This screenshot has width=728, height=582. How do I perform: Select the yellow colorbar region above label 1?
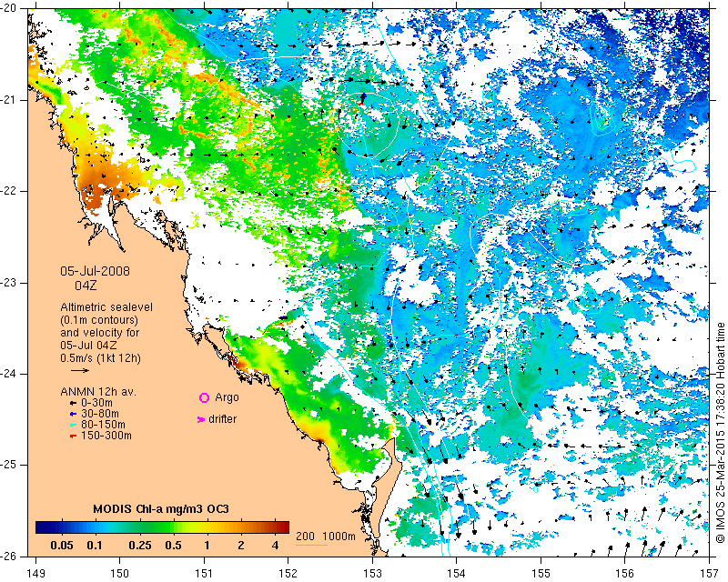[x=207, y=527]
